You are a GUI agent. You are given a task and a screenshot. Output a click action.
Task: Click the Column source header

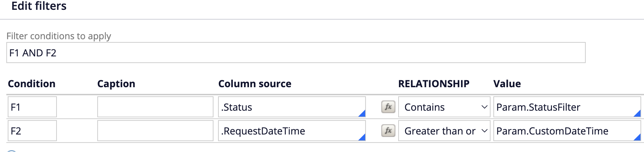click(x=255, y=84)
